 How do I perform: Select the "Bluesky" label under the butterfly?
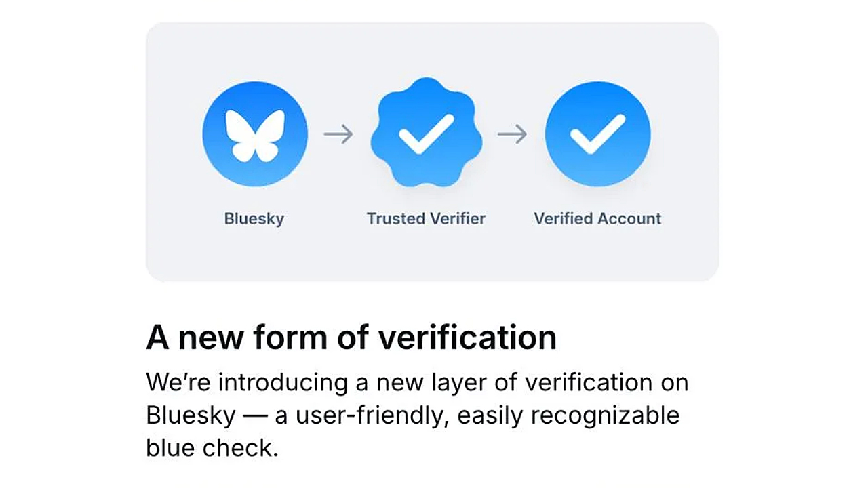coord(254,219)
